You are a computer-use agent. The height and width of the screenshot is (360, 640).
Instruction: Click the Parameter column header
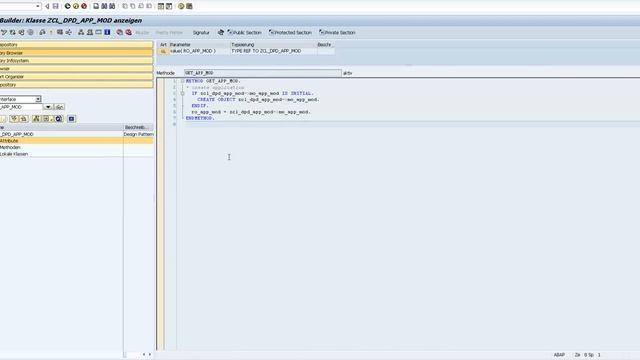tap(199, 44)
